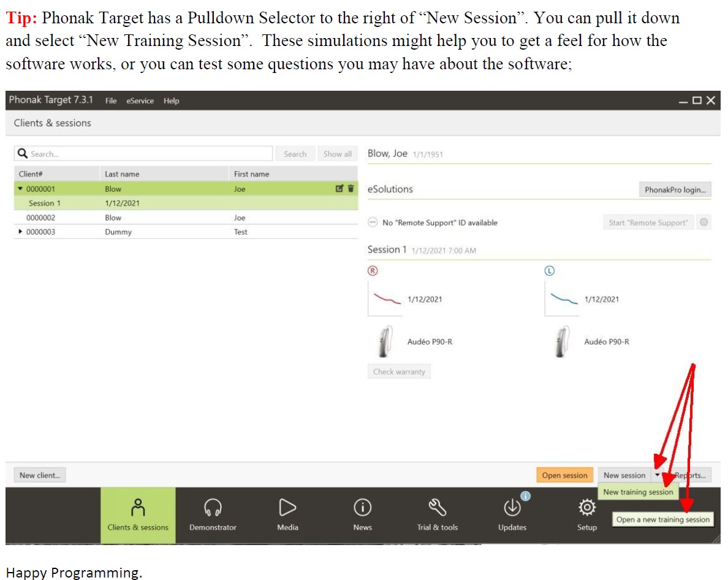
Task: Sort by Client# column header
Action: coord(56,174)
